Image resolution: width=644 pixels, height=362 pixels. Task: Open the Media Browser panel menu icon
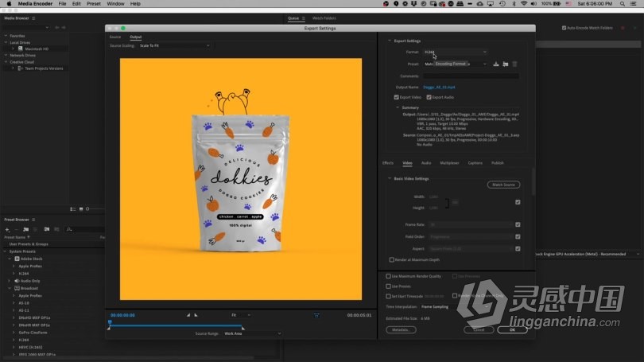[x=33, y=18]
